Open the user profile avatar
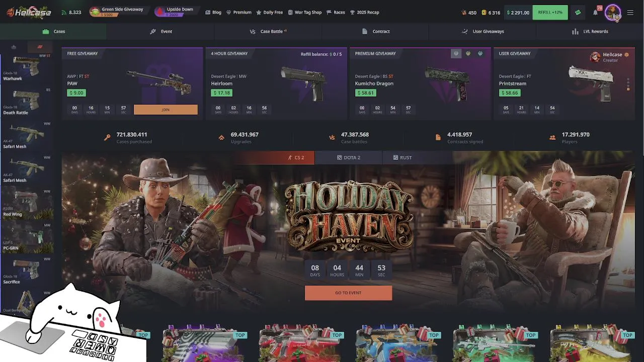Screen dimensions: 644x362 coord(612,12)
